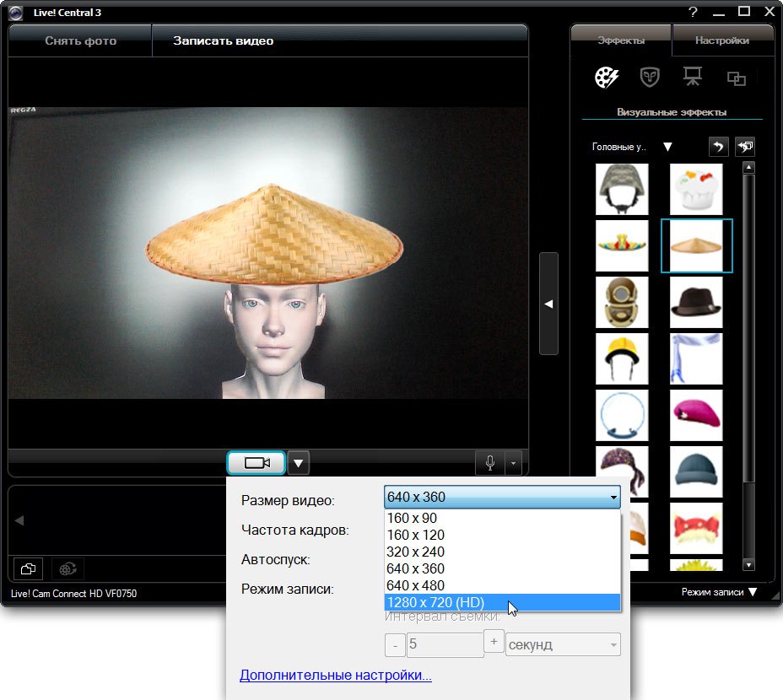Choose the glass space helmet effect
The height and width of the screenshot is (700, 783).
(622, 415)
